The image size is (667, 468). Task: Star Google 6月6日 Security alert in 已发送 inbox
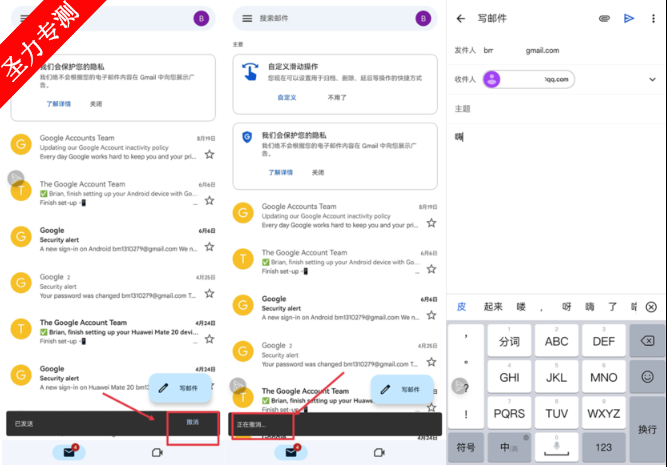209,247
